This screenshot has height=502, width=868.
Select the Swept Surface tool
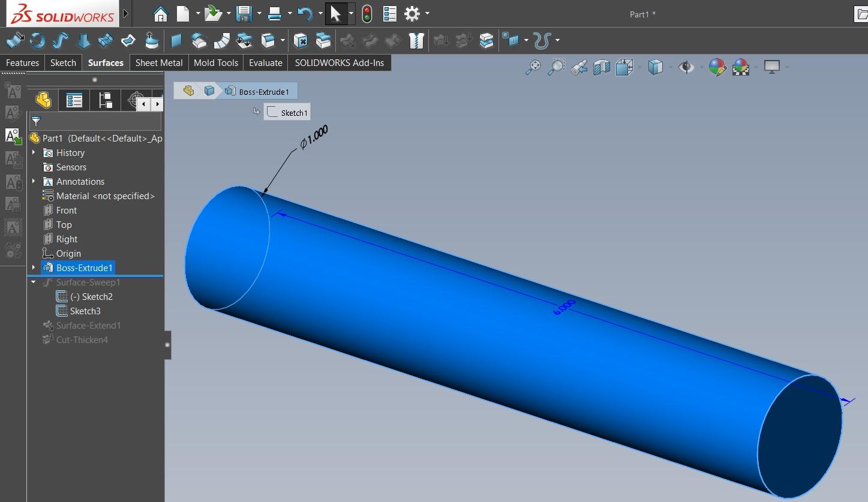[60, 40]
